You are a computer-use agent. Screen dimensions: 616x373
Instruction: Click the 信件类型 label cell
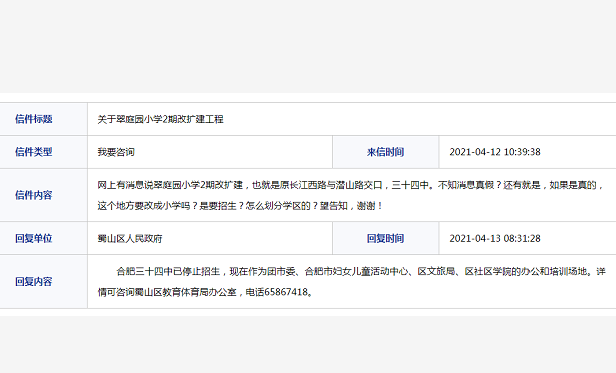tap(43, 152)
